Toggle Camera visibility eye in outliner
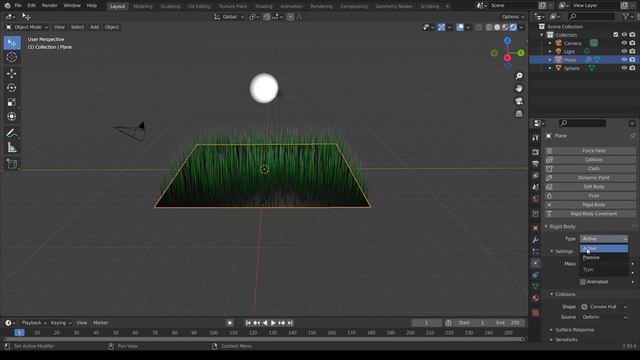 coord(624,43)
